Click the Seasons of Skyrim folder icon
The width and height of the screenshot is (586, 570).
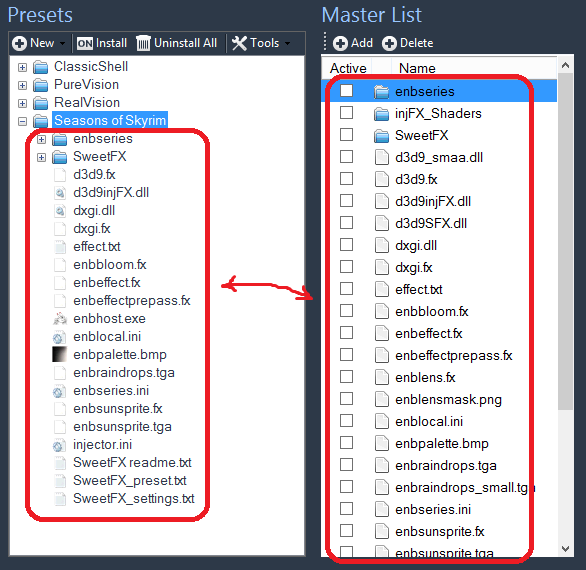point(40,121)
